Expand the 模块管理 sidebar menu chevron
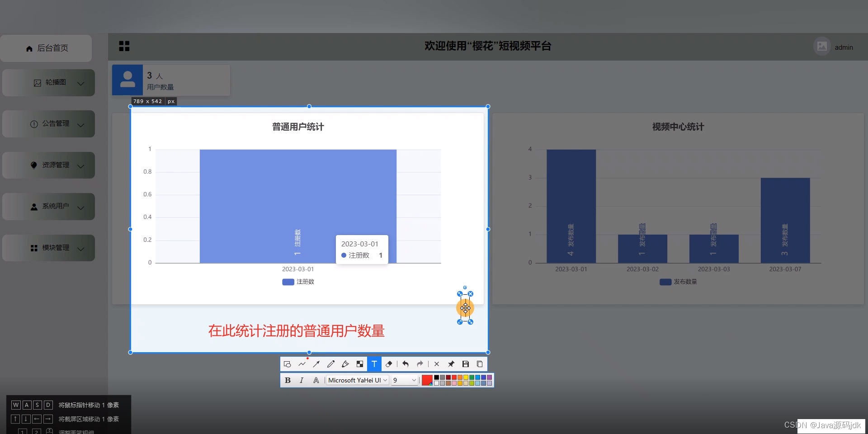Screen dimensions: 868x434 coord(80,249)
